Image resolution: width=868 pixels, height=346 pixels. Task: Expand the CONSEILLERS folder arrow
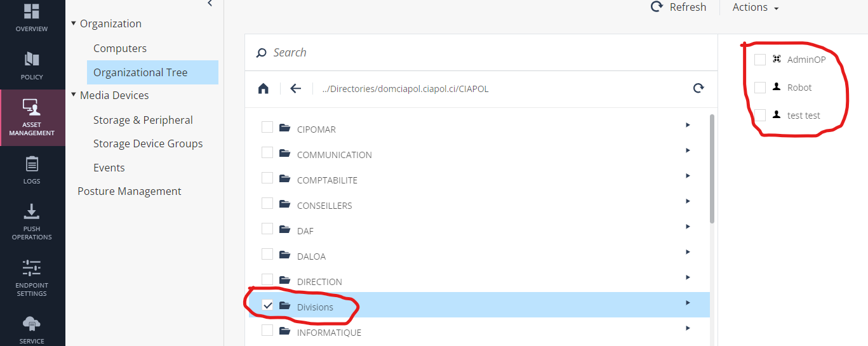688,201
